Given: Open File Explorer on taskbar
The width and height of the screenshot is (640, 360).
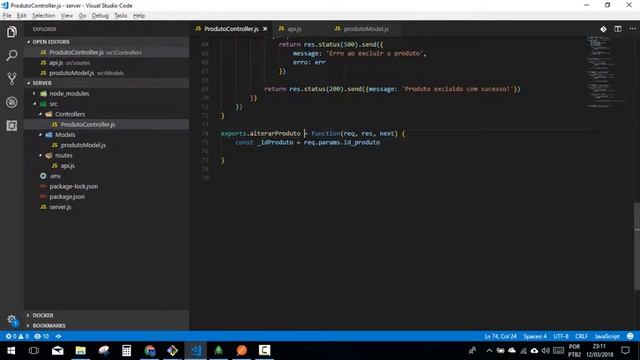Looking at the screenshot, I should [80, 351].
